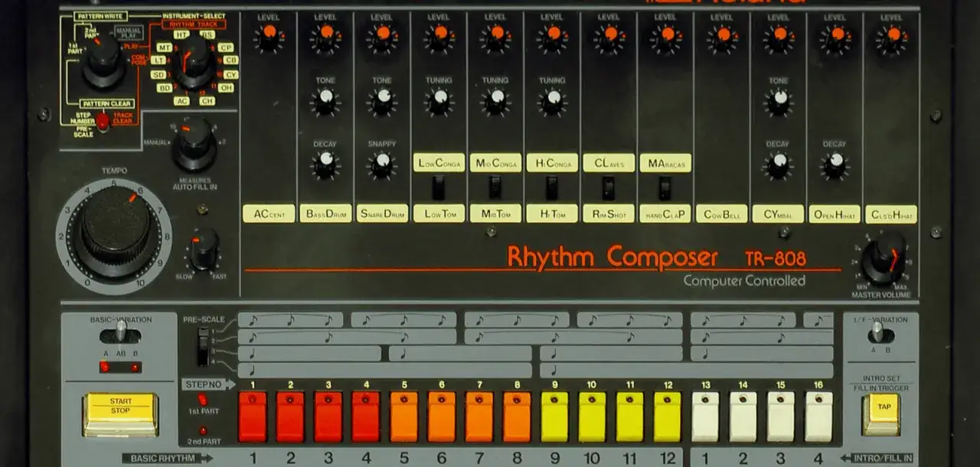Viewport: 980px width, 467px height.
Task: Click the Snare Drum level knob
Action: point(382,35)
